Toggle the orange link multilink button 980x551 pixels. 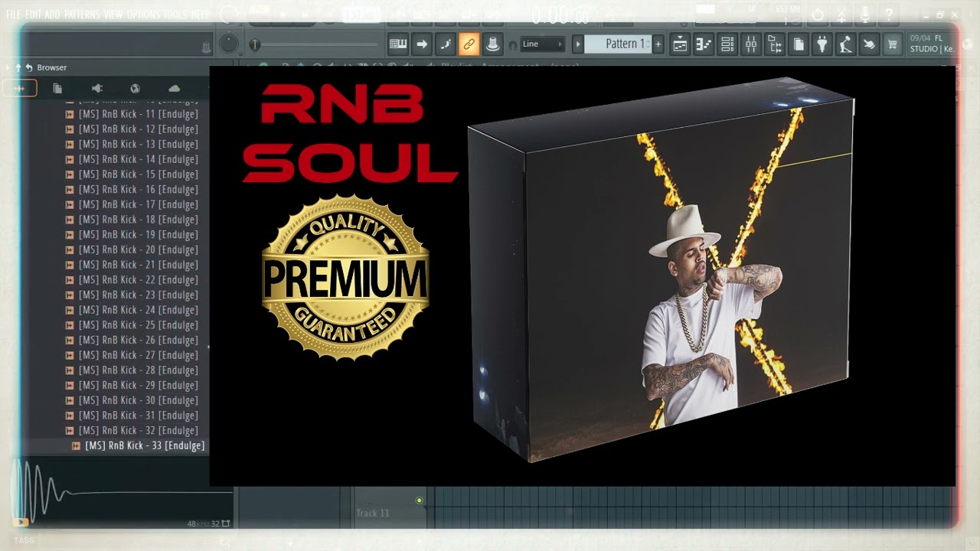(x=469, y=44)
